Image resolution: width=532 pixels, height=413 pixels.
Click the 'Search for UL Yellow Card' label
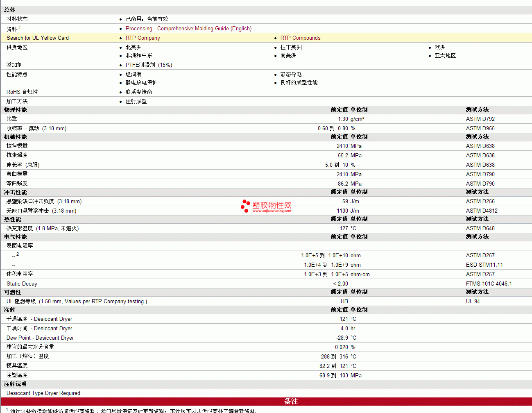38,38
